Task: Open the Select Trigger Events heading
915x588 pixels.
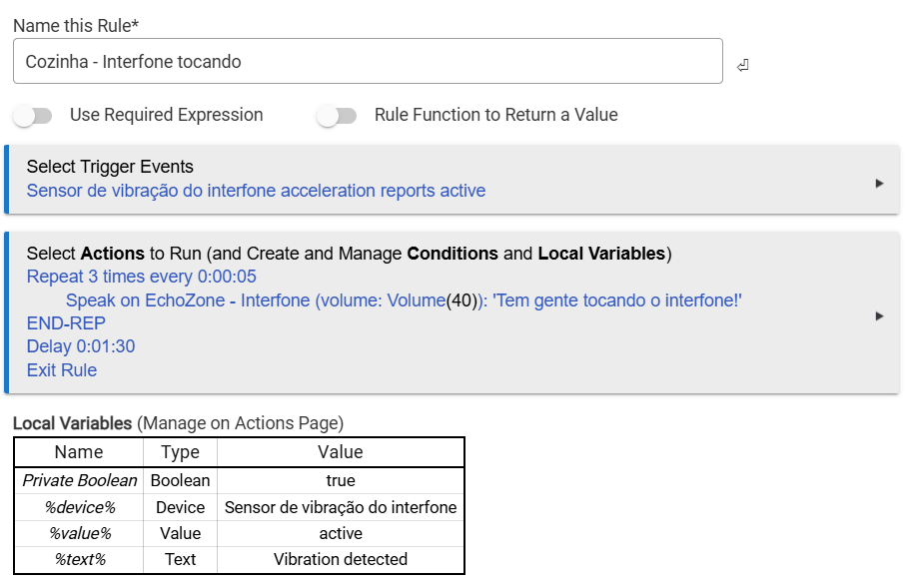Action: 110,167
